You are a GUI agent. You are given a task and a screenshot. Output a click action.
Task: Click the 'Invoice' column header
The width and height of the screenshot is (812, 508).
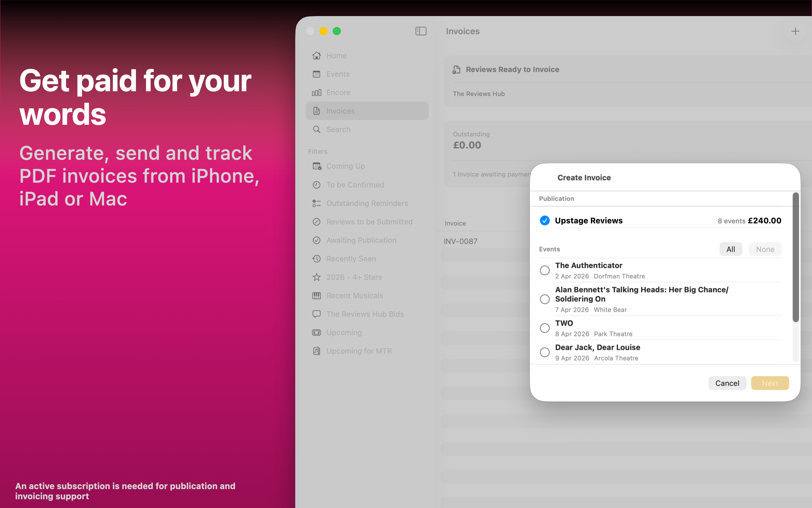(455, 224)
